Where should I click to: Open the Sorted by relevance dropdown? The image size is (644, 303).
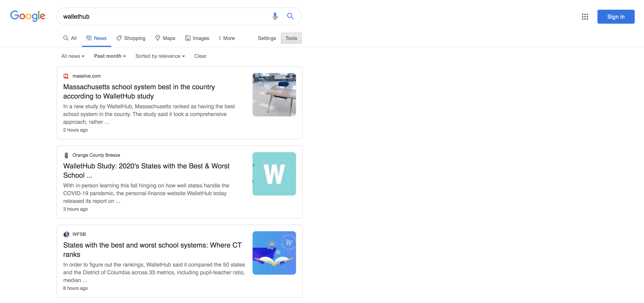(x=160, y=56)
